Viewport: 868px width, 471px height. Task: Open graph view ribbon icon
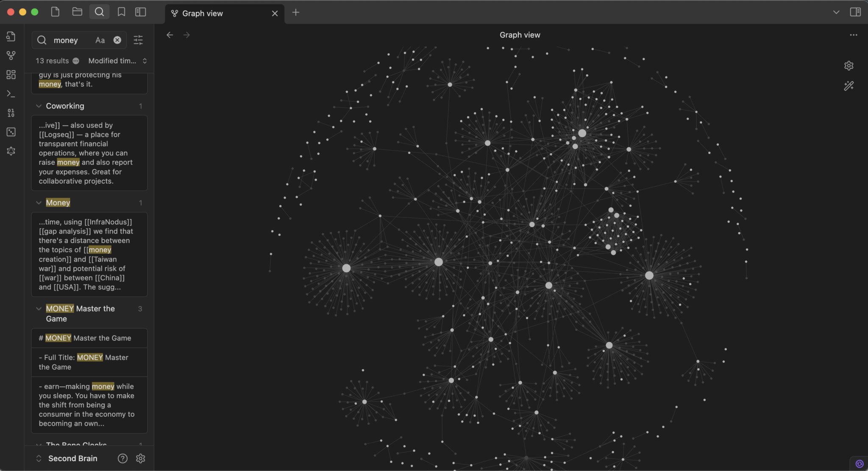click(x=11, y=56)
